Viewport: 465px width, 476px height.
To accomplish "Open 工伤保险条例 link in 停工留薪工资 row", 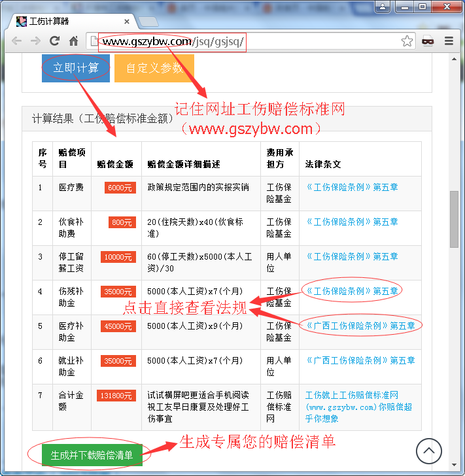I will pyautogui.click(x=352, y=256).
